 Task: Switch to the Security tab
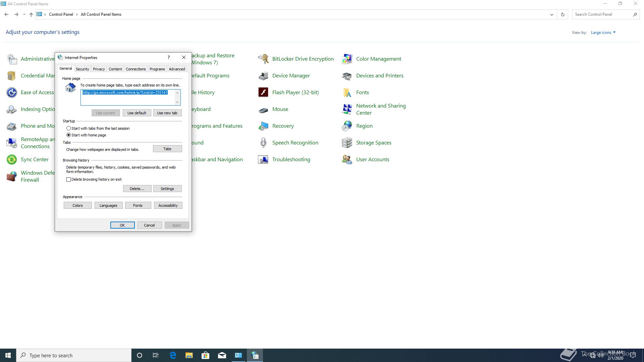pos(82,69)
